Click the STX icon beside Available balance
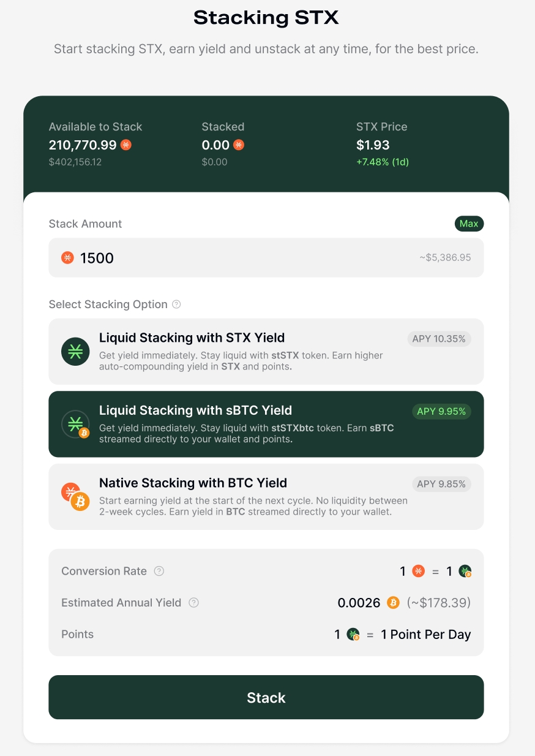The height and width of the screenshot is (756, 535). pos(125,145)
